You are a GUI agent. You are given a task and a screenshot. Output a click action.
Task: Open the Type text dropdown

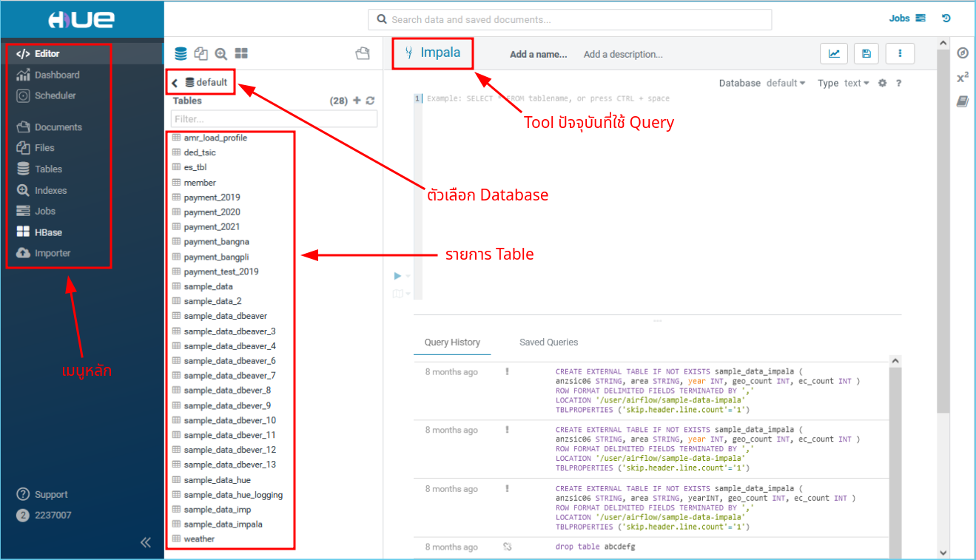coord(856,84)
